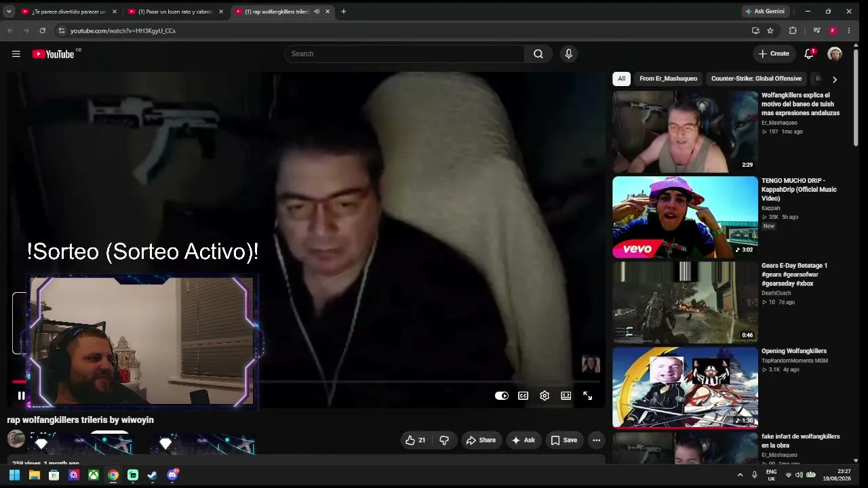Image resolution: width=868 pixels, height=488 pixels.
Task: View site information icon in address bar
Action: point(61,30)
